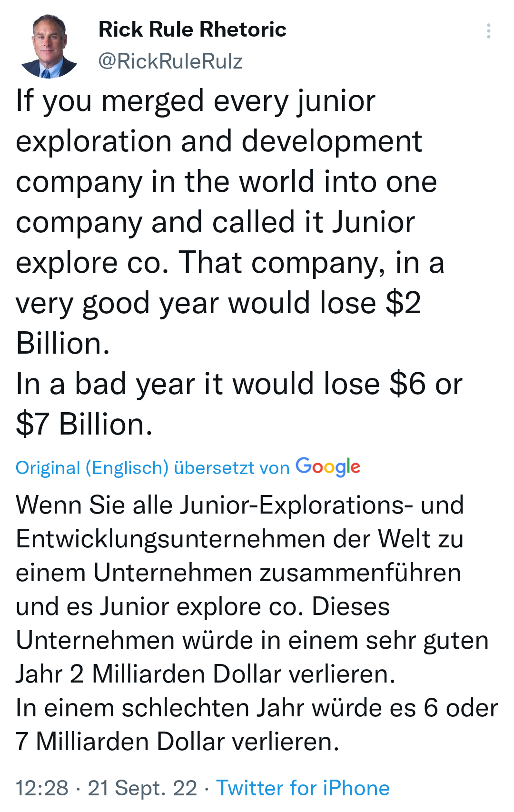Tap 'If you merged every junior' line
514x812 pixels.
pyautogui.click(x=196, y=101)
